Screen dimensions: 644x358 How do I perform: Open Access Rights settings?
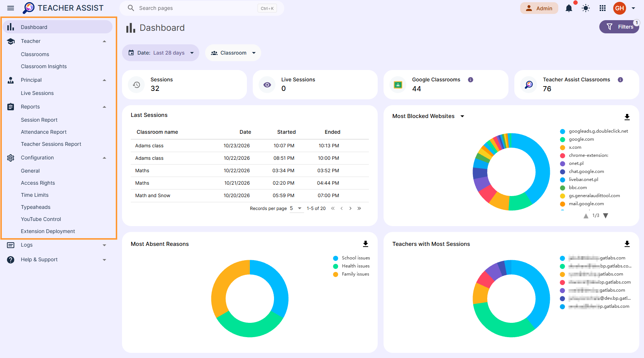point(38,183)
